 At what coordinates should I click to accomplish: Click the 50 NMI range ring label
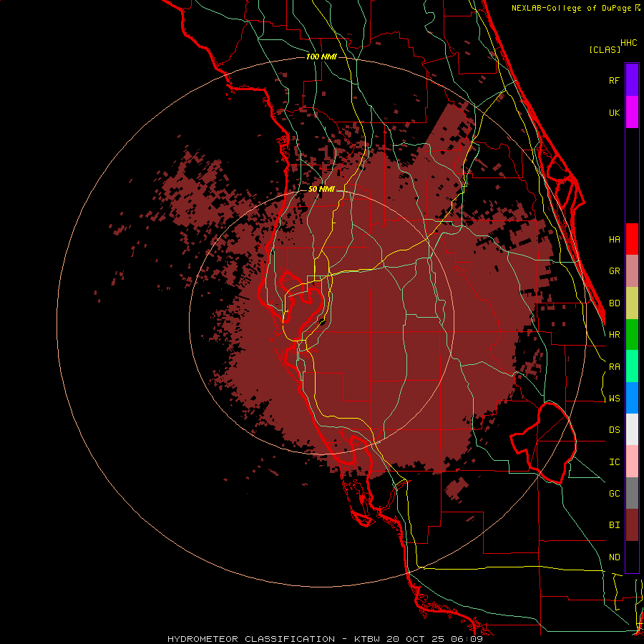coord(321,190)
